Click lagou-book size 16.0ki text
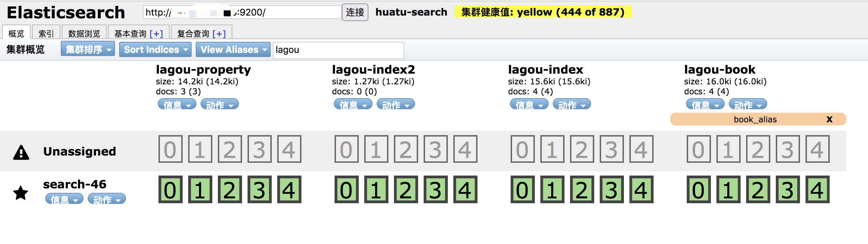 725,82
